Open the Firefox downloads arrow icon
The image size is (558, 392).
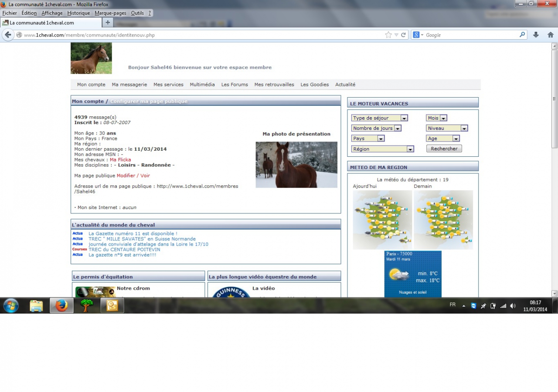(x=536, y=35)
